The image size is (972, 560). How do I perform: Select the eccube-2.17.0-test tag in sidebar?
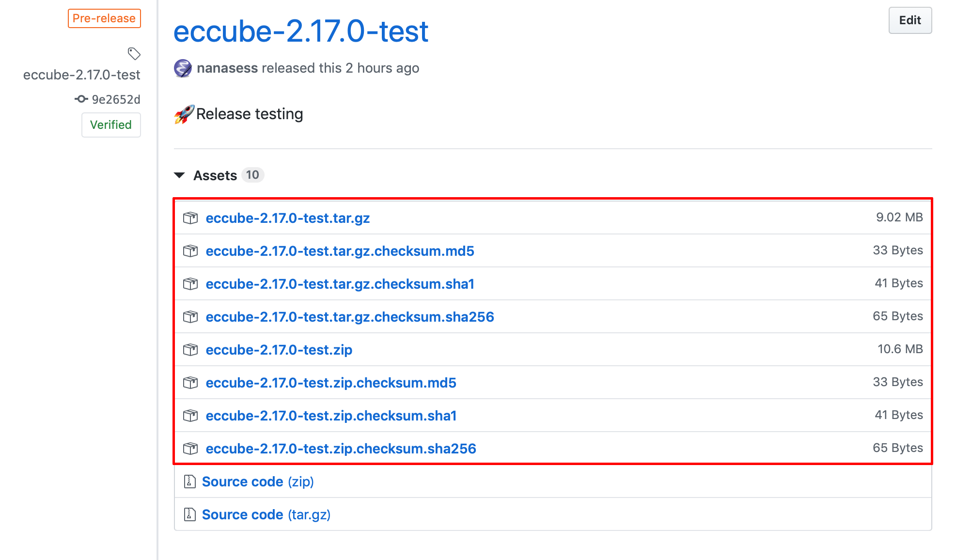pyautogui.click(x=81, y=75)
